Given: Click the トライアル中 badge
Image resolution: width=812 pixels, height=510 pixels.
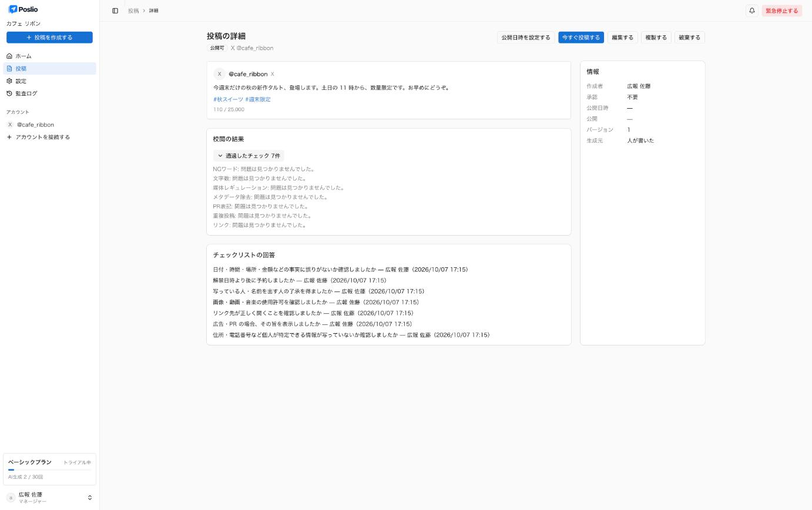Looking at the screenshot, I should tap(77, 462).
